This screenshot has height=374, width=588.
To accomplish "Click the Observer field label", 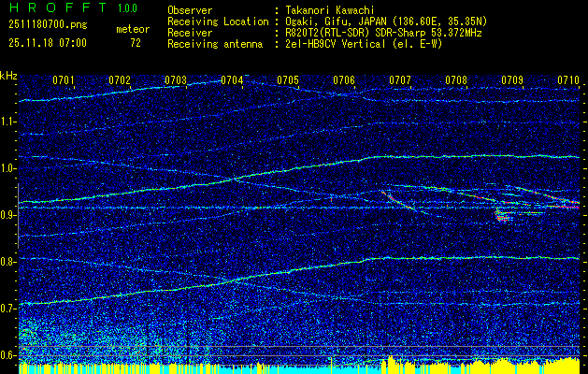I will 190,10.
